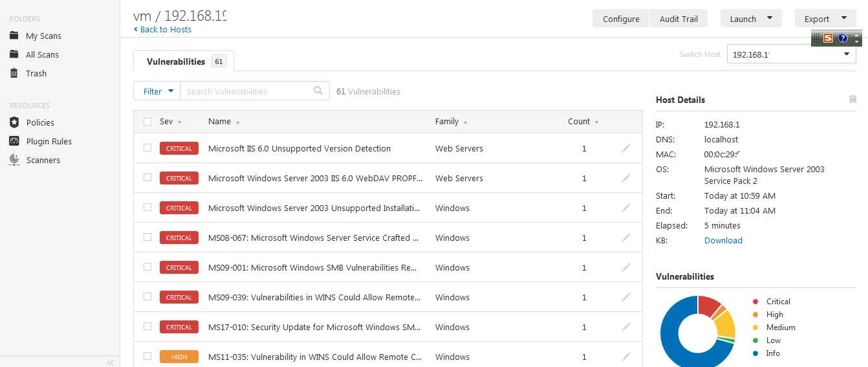Click the Policies shield icon

[14, 122]
